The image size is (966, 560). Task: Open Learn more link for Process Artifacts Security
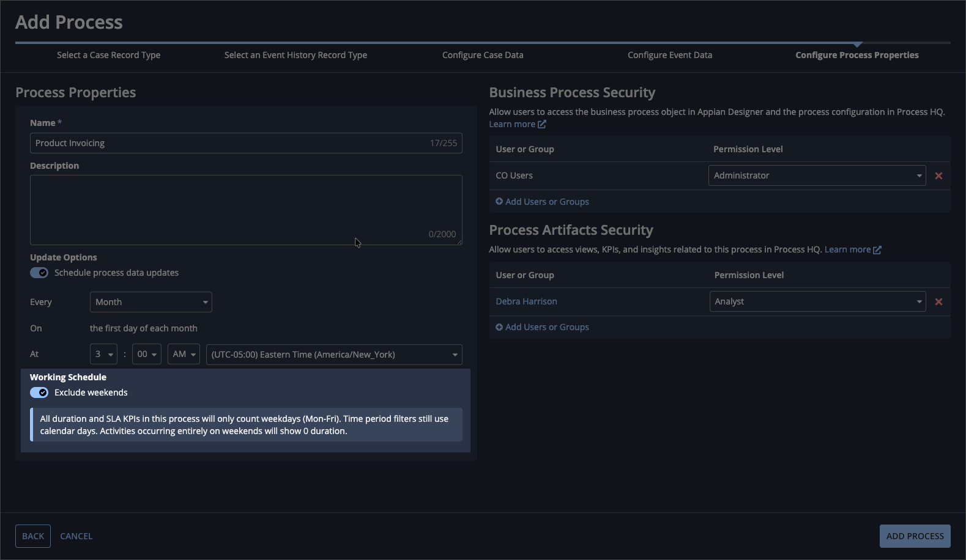(x=847, y=249)
